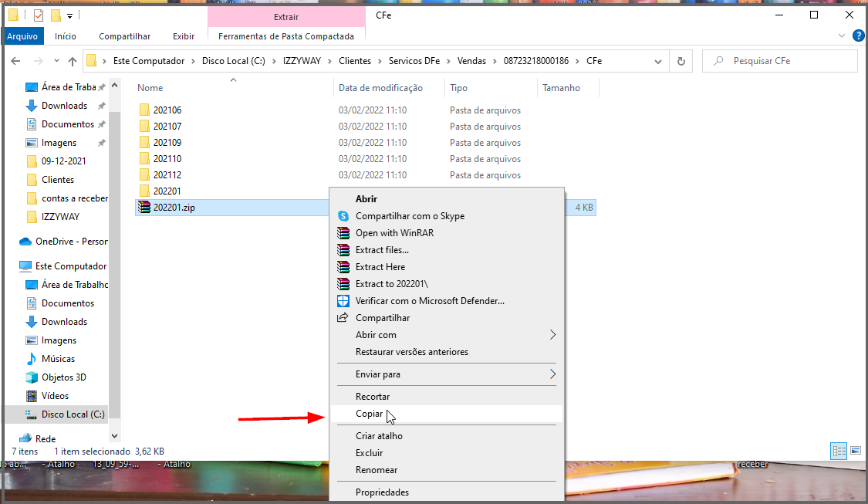Collapse the ribbon with the chevron
Image resolution: width=868 pixels, height=504 pixels.
pyautogui.click(x=842, y=36)
